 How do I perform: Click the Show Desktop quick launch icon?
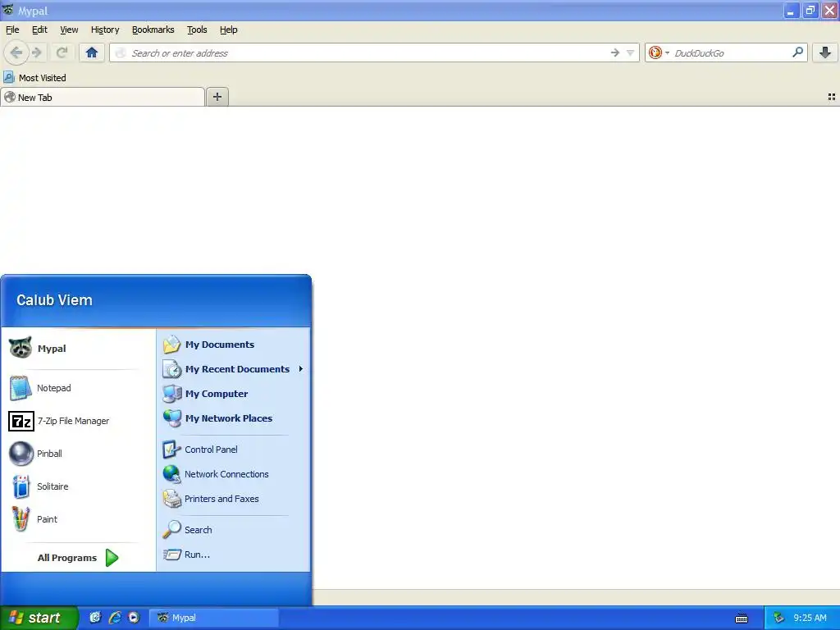(x=95, y=618)
